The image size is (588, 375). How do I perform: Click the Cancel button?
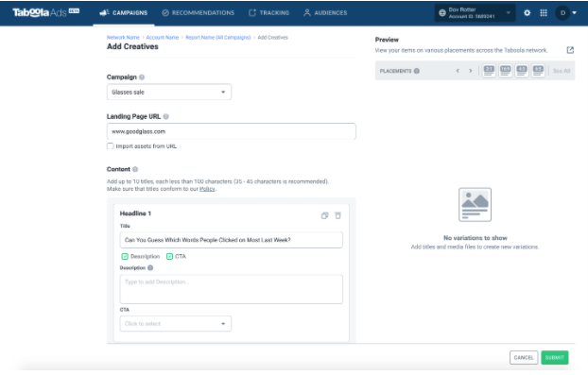(x=524, y=357)
